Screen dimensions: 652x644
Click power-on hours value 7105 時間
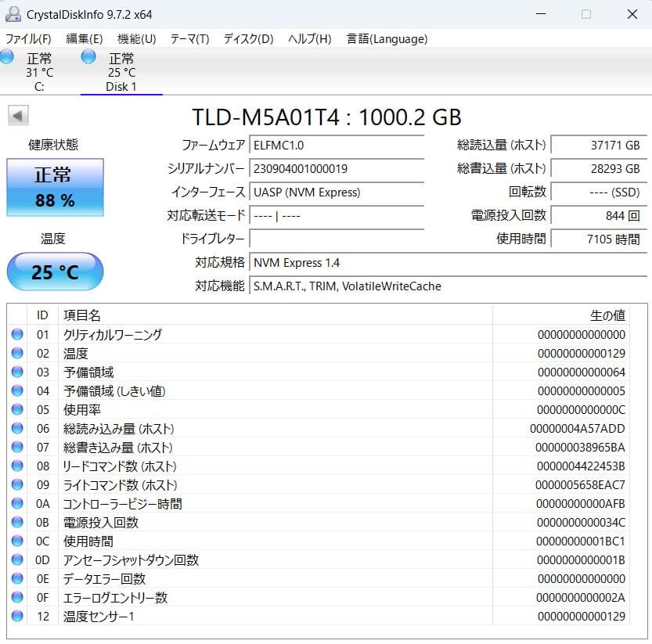pos(599,239)
